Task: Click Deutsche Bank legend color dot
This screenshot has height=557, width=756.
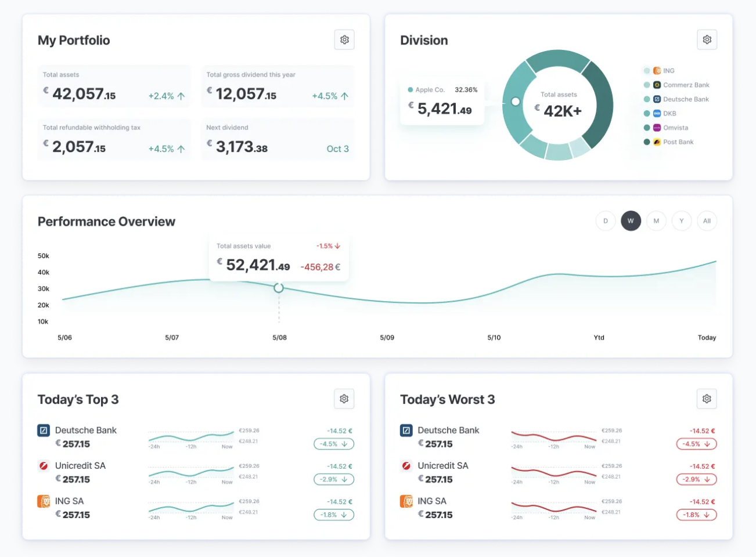Action: [x=647, y=99]
